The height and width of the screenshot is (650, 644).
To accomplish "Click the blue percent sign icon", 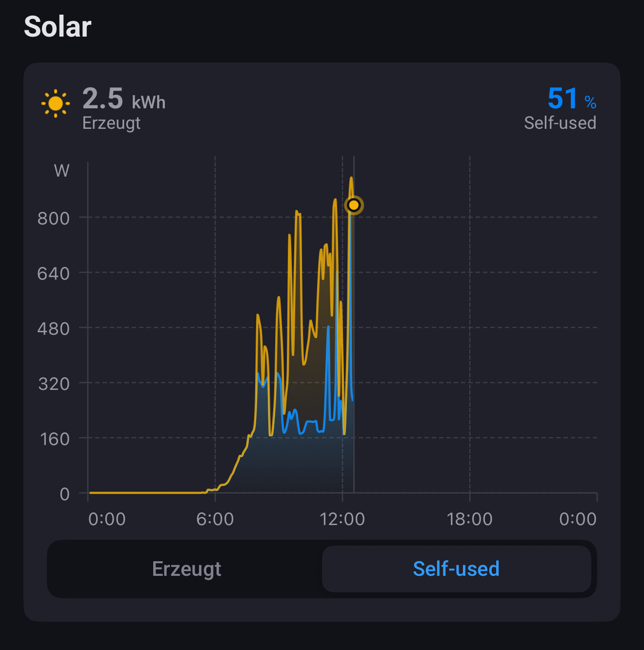I will click(590, 102).
